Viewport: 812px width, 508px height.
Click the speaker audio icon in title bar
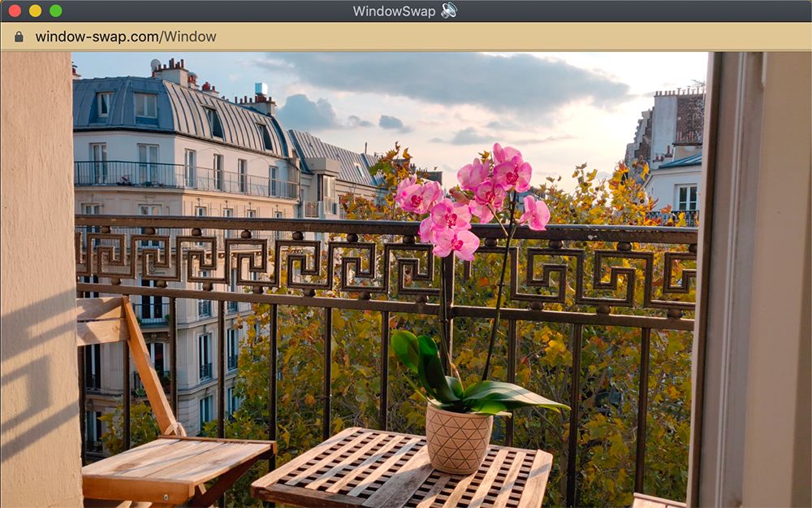click(449, 11)
